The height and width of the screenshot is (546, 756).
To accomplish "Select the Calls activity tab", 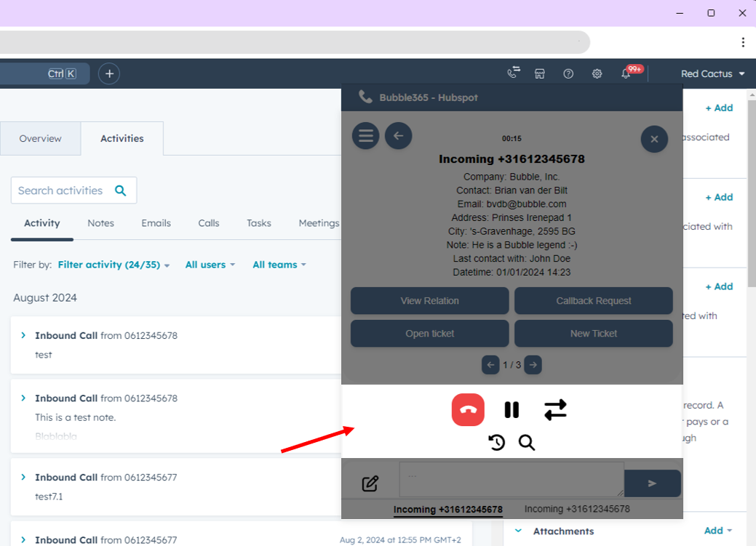I will click(209, 223).
